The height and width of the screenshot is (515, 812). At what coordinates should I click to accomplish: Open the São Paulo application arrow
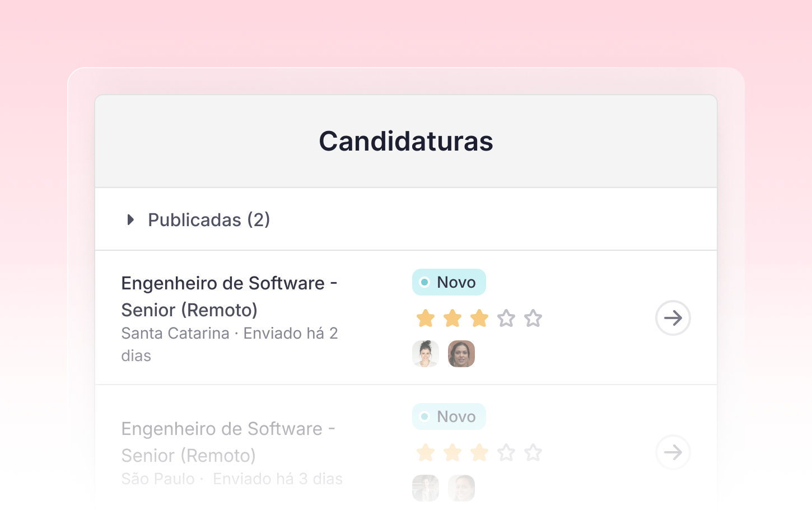(673, 452)
